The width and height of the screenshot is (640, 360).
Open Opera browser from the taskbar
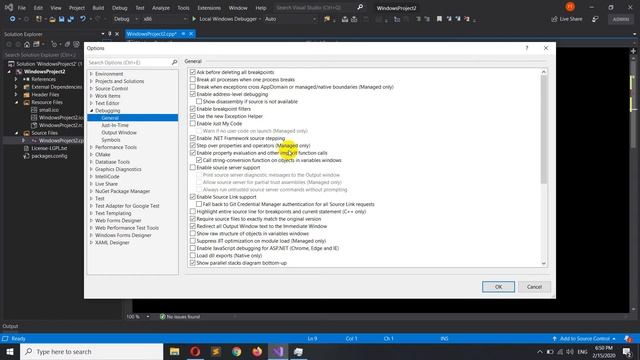click(x=195, y=351)
